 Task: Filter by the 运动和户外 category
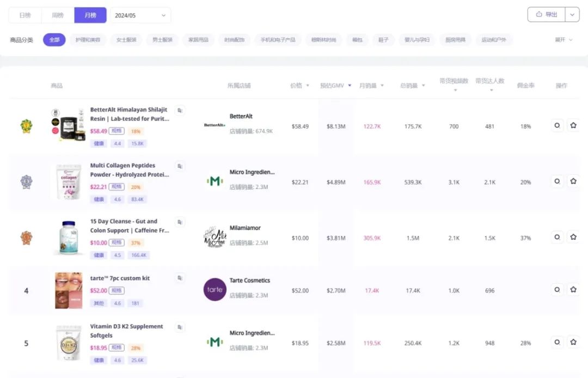pyautogui.click(x=494, y=40)
